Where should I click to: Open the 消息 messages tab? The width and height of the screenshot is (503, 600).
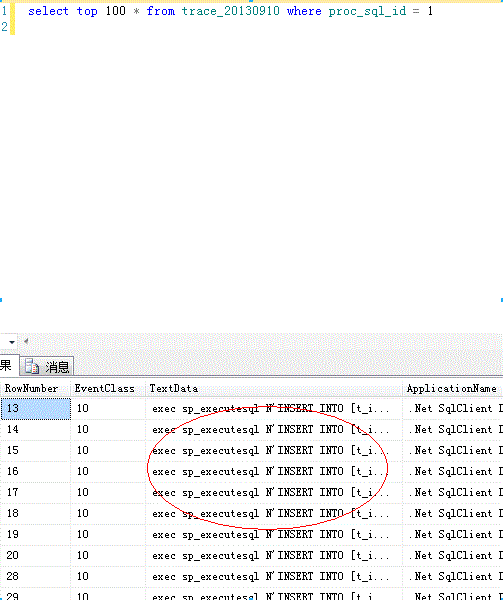[x=47, y=367]
